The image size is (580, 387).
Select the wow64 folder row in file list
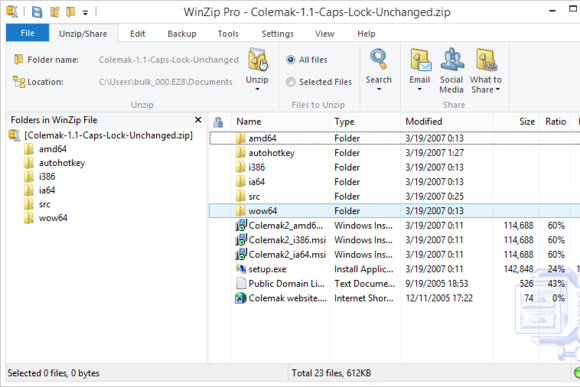tap(394, 211)
